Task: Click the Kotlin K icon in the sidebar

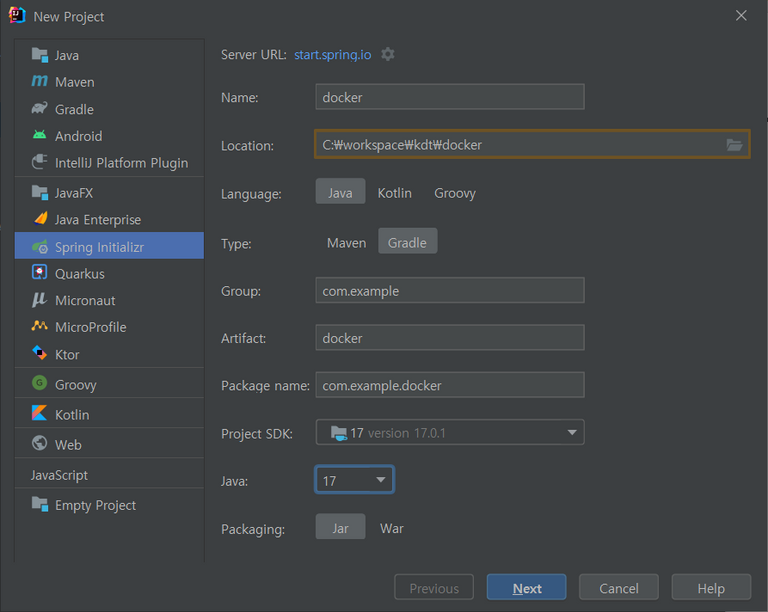Action: 40,413
